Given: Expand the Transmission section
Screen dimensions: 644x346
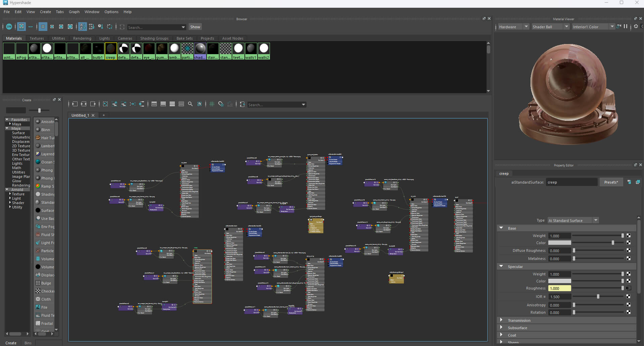Looking at the screenshot, I should [501, 320].
